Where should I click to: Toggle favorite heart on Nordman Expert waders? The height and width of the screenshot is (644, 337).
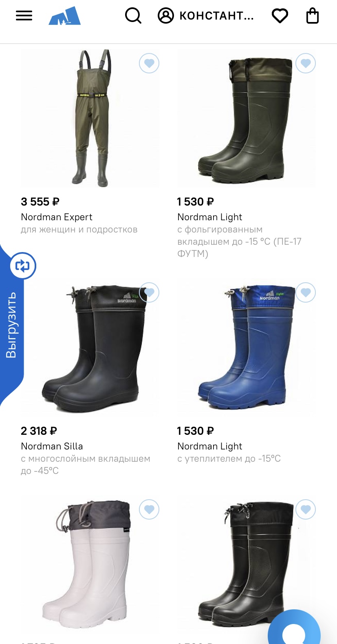(149, 63)
